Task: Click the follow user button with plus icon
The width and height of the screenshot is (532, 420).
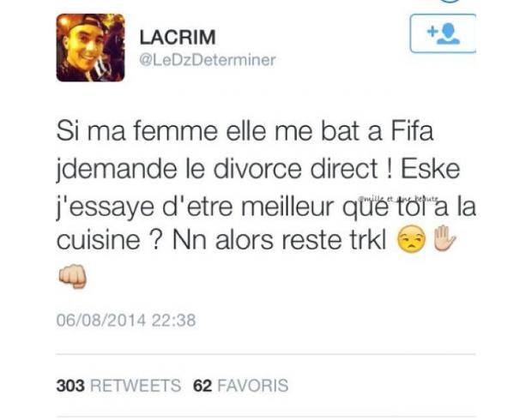Action: (x=443, y=33)
